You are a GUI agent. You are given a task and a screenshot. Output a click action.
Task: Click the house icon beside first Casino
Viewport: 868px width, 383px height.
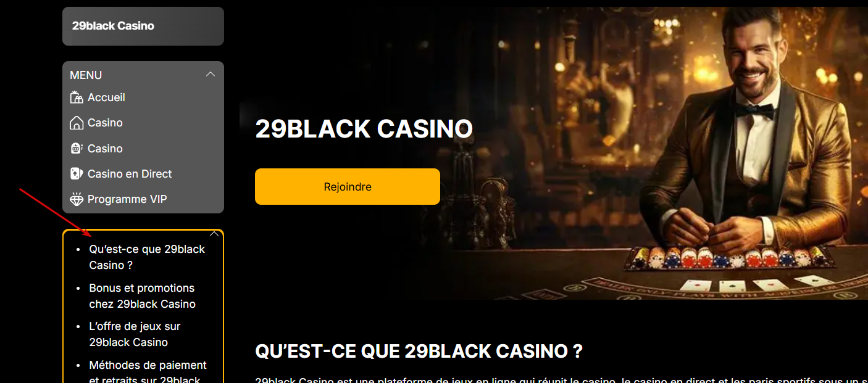pyautogui.click(x=77, y=123)
